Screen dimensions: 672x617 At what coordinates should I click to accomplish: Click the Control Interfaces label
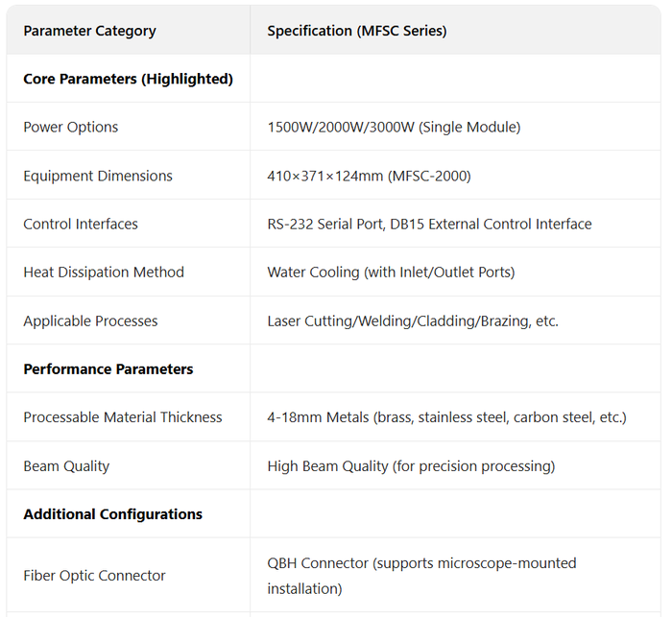point(81,224)
